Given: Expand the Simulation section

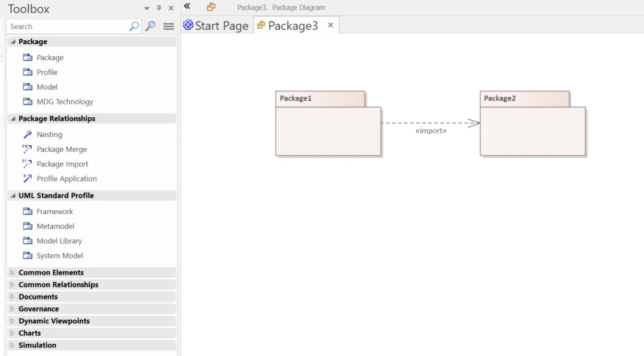Looking at the screenshot, I should (x=12, y=345).
